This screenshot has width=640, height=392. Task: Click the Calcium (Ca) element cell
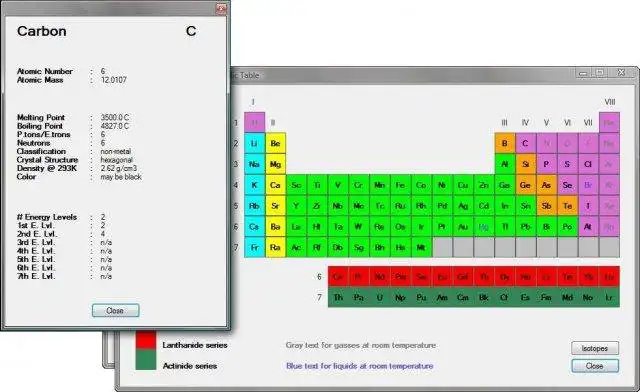[x=275, y=185]
